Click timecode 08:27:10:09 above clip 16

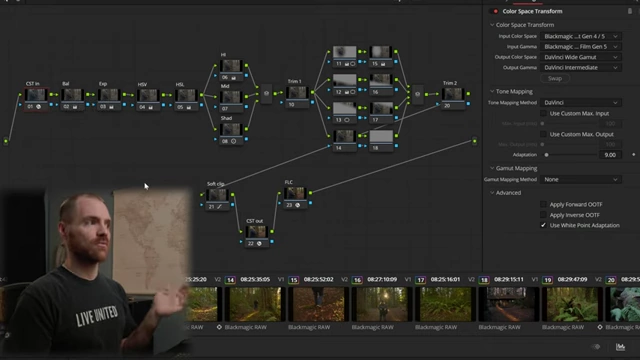point(382,280)
